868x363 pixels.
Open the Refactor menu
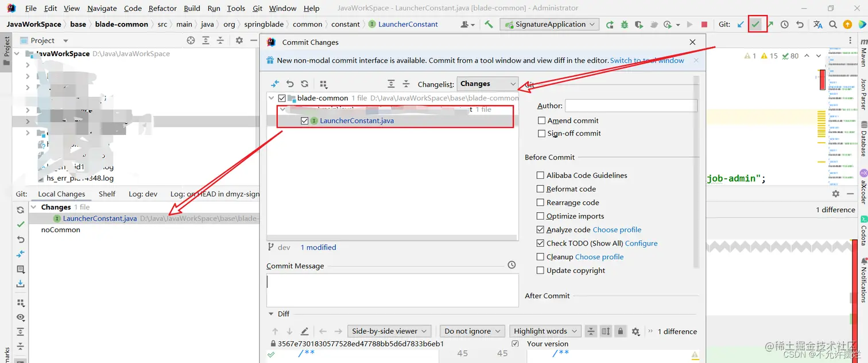point(162,8)
